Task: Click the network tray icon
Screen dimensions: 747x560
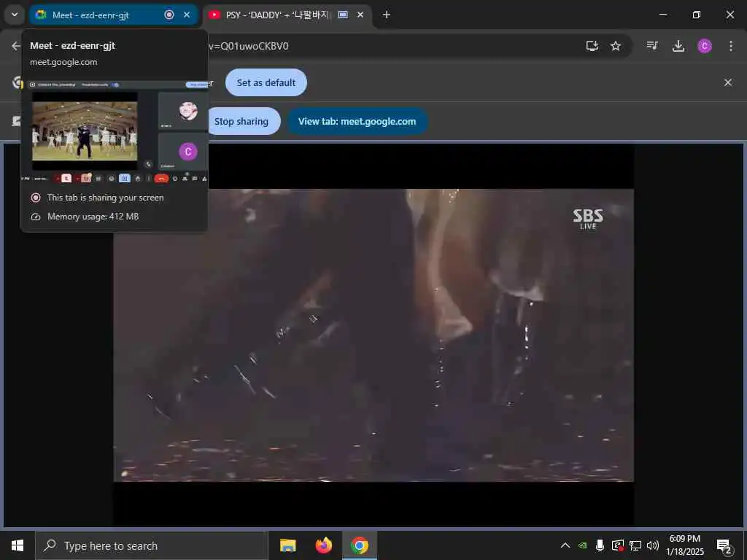Action: [x=635, y=545]
